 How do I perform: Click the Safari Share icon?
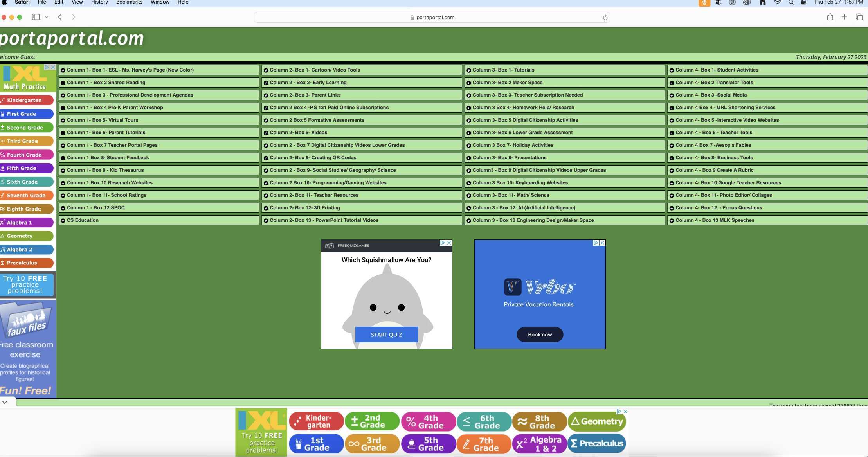[830, 17]
